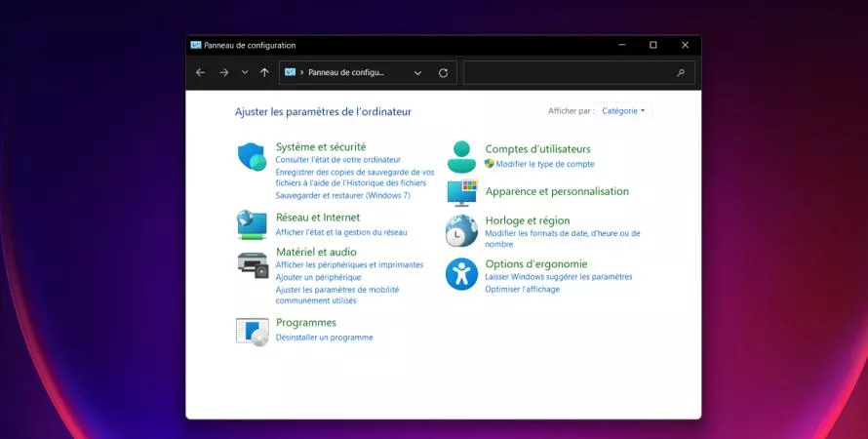Maximize the Panneau de configuration window
This screenshot has width=868, height=439.
653,45
